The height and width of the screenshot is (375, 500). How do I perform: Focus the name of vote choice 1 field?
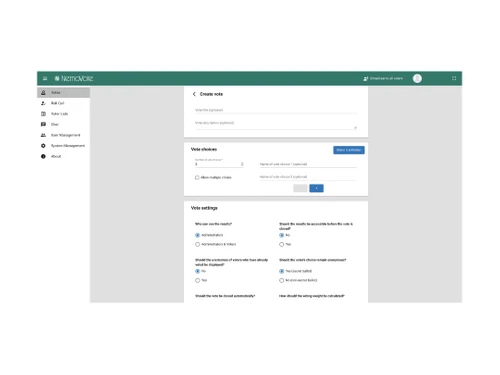pos(308,164)
